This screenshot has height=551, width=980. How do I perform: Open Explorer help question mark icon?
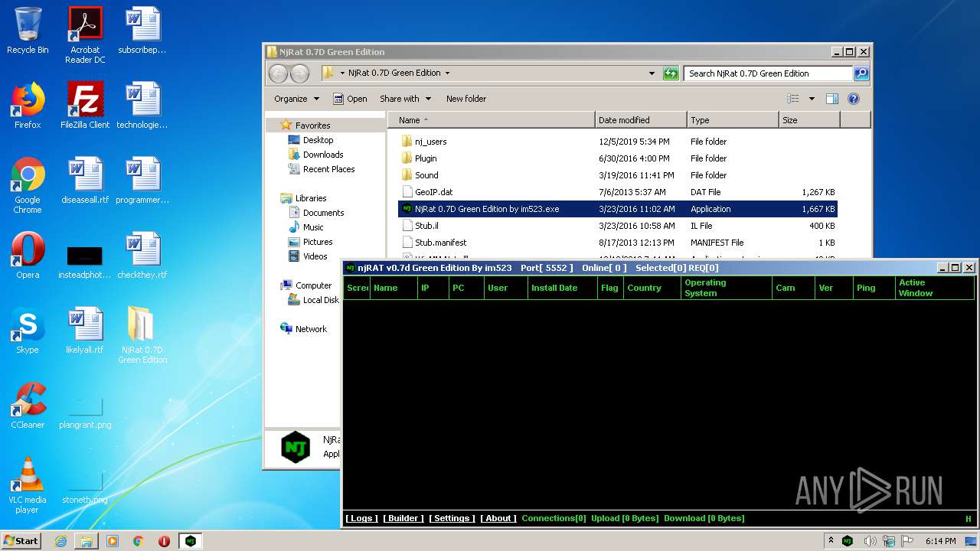point(854,99)
